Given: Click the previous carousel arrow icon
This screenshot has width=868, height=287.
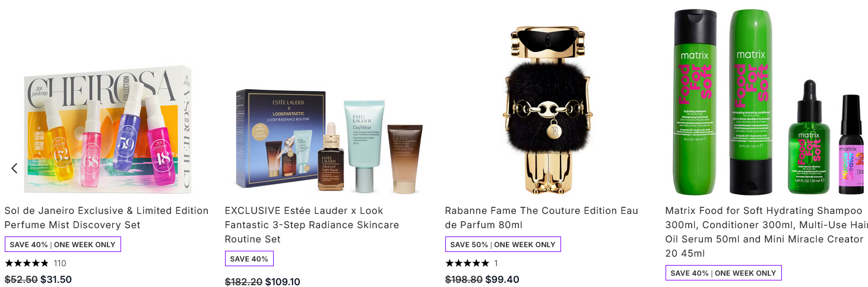Looking at the screenshot, I should pos(14,168).
